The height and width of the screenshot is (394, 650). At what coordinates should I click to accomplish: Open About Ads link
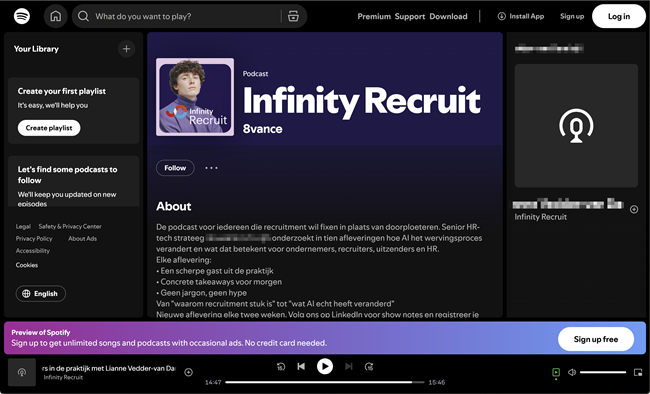coord(82,238)
